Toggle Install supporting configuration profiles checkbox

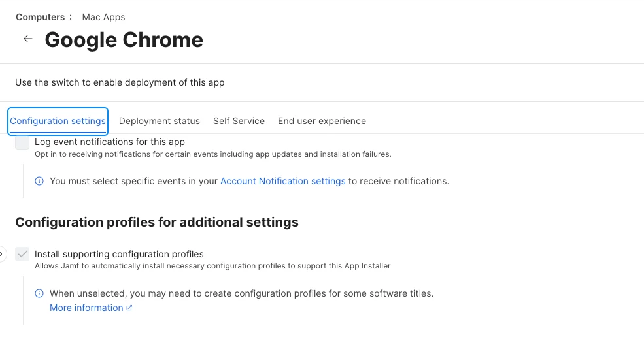22,254
